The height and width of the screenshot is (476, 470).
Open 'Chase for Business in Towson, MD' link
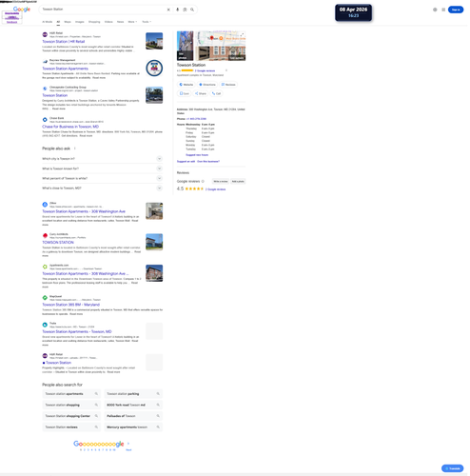70,127
